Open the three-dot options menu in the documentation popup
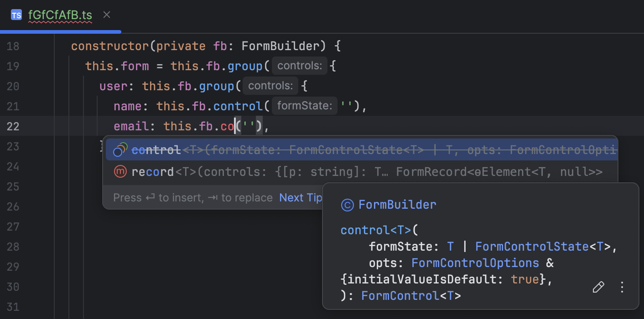 click(x=622, y=287)
